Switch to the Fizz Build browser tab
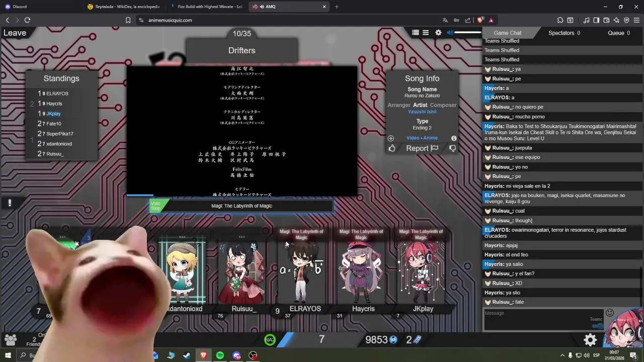 [206, 7]
